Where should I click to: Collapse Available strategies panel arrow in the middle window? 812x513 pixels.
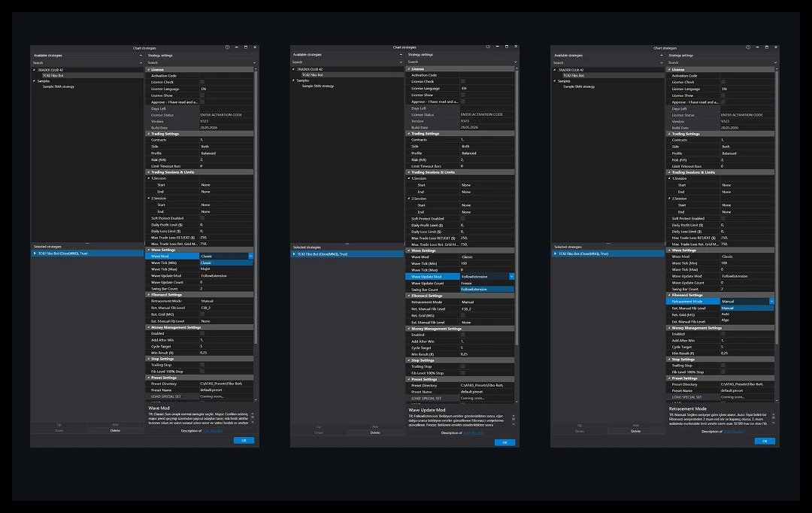(x=400, y=54)
